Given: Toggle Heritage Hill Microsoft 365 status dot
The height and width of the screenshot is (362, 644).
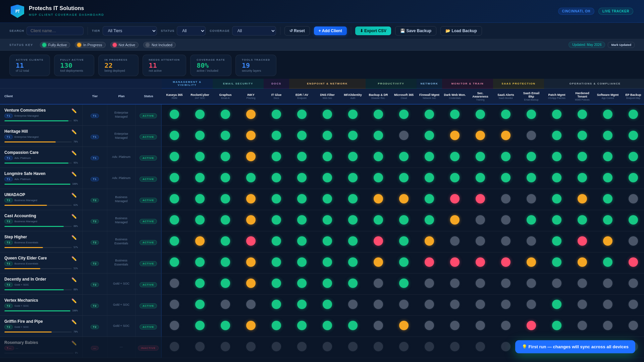Looking at the screenshot, I should [x=404, y=135].
